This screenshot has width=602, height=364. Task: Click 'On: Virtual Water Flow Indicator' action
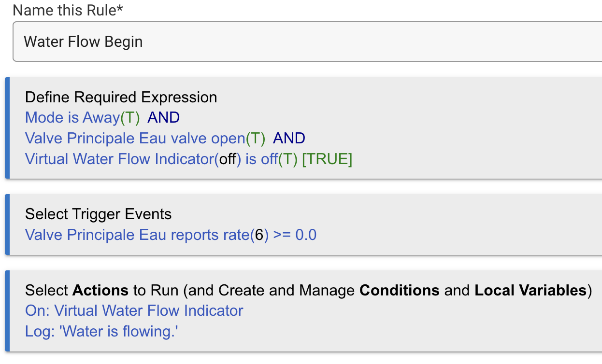(x=134, y=310)
